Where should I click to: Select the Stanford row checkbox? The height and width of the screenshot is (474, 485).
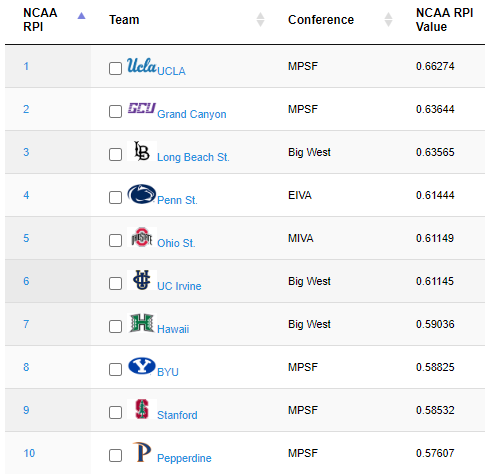coord(115,412)
